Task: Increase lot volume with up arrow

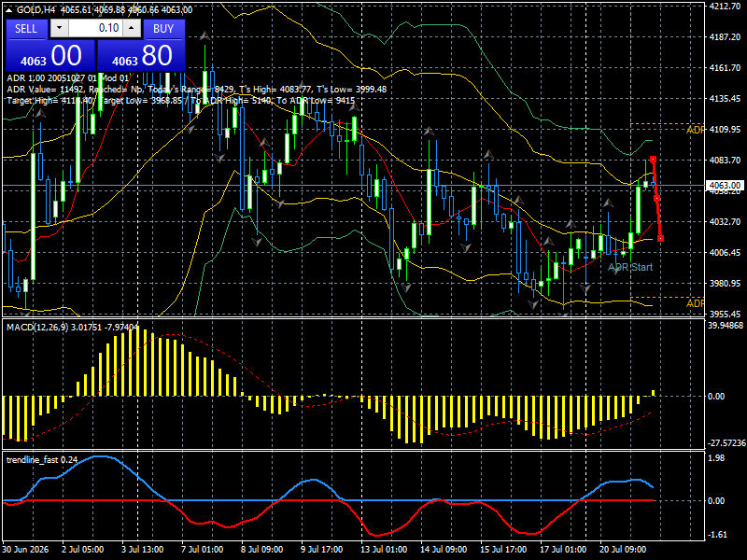Action: click(x=132, y=28)
